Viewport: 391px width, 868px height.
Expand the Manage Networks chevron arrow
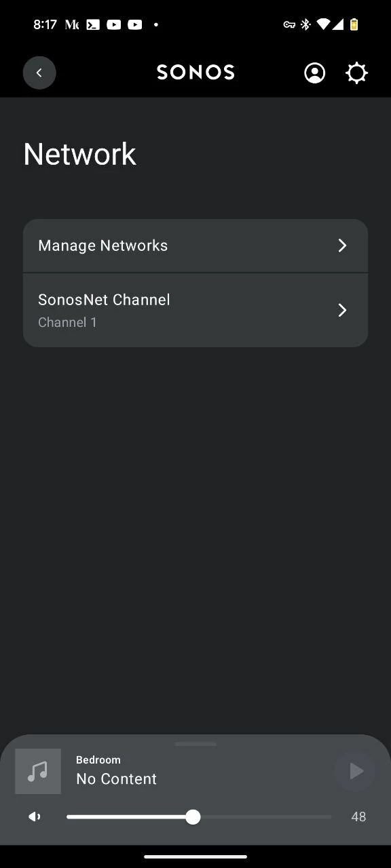342,245
